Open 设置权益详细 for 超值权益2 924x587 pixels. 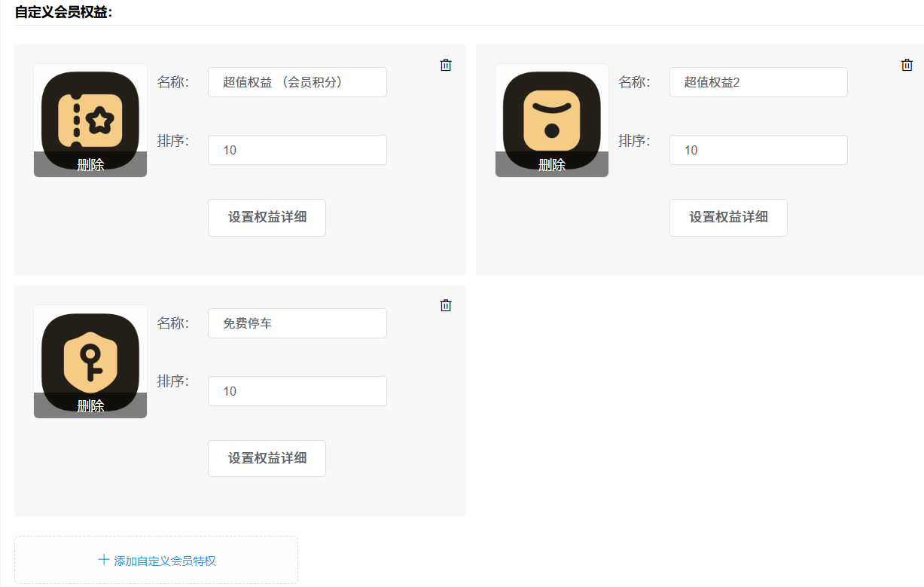(728, 218)
